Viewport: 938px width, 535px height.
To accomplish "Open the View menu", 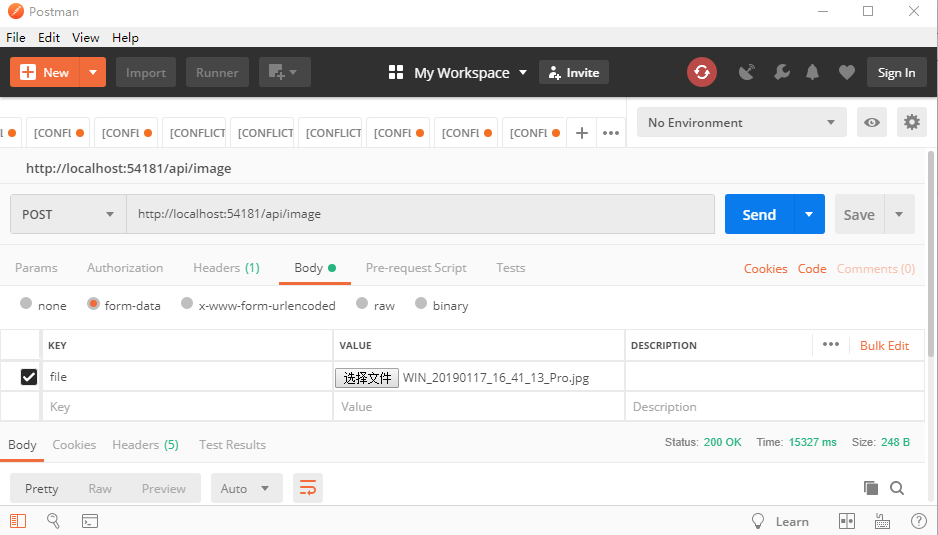I will 86,38.
